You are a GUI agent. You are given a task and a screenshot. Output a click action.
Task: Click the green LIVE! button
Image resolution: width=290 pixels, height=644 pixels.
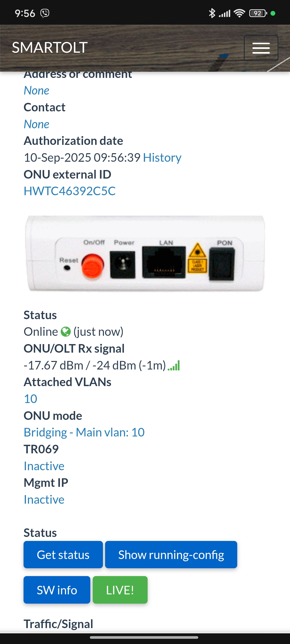click(x=120, y=590)
